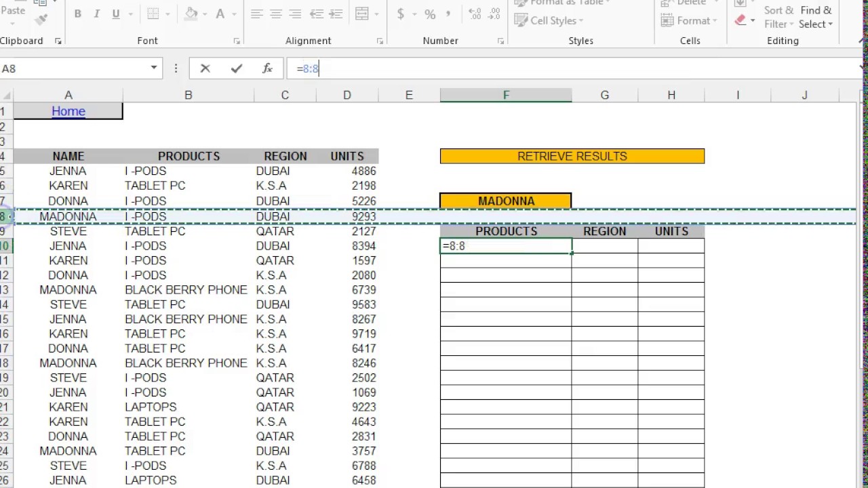Apply font color with the A icon
This screenshot has width=868, height=488.
[220, 14]
